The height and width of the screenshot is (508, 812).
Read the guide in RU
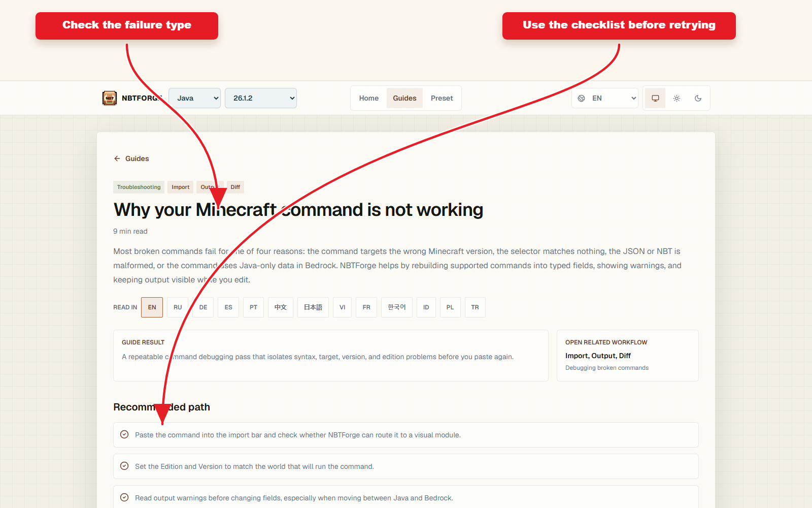178,307
